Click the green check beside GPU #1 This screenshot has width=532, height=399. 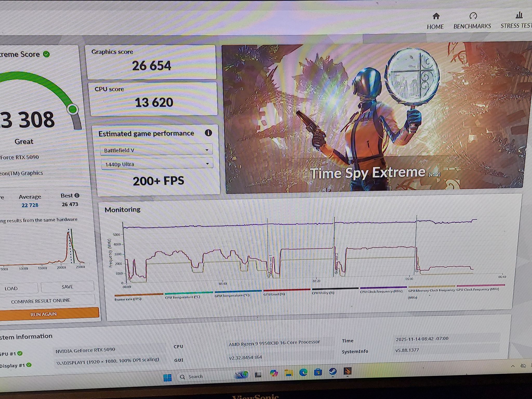point(20,353)
